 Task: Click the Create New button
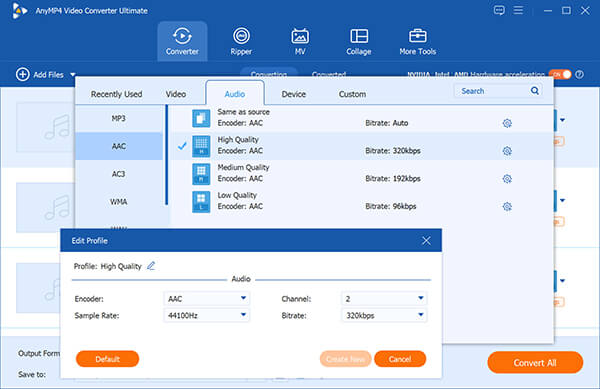(346, 359)
